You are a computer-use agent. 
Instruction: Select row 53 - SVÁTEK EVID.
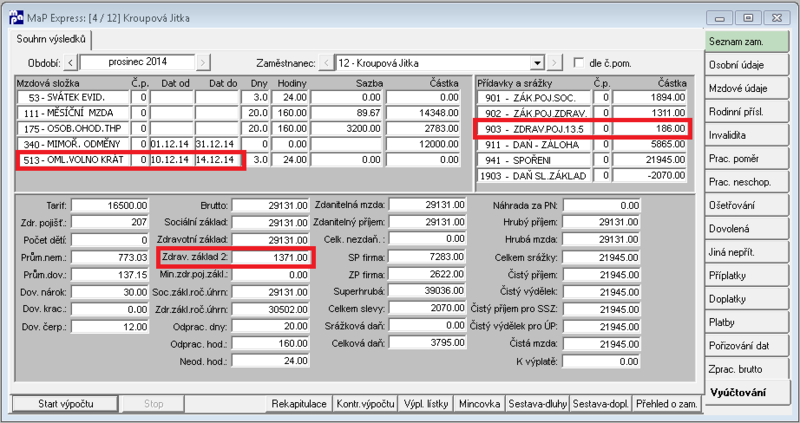click(x=239, y=97)
